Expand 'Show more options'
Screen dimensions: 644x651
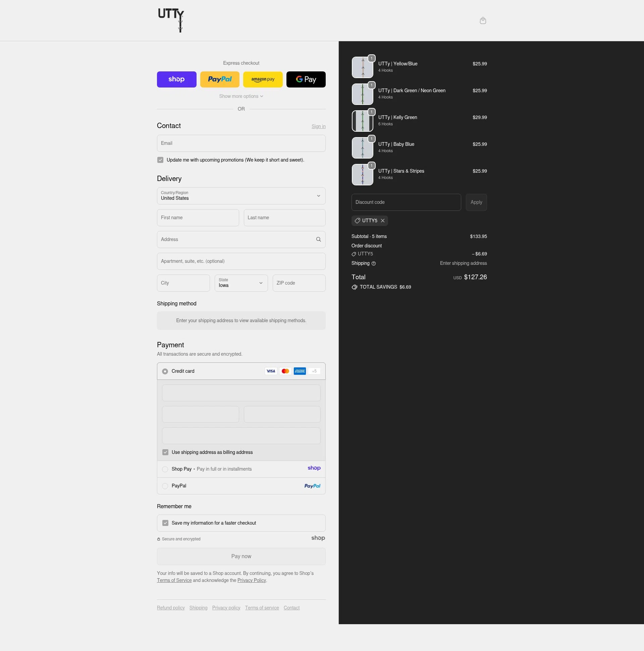(x=241, y=96)
